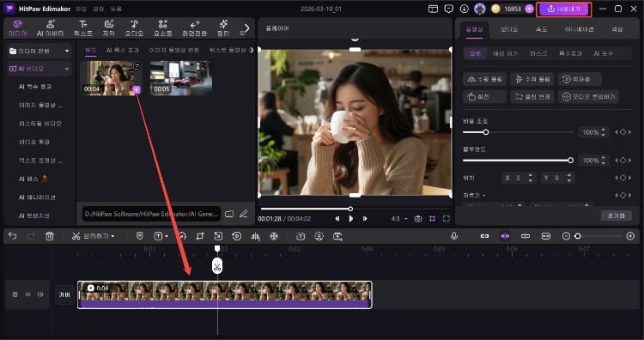Expand the media type (미디어 유형) dropdown
This screenshot has height=340, width=644.
coord(39,51)
